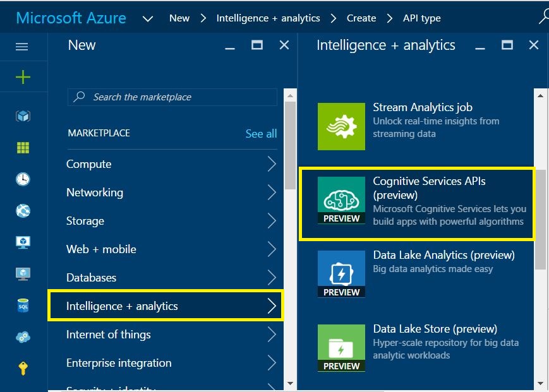Open the cube Resource groups sidebar icon

click(23, 116)
